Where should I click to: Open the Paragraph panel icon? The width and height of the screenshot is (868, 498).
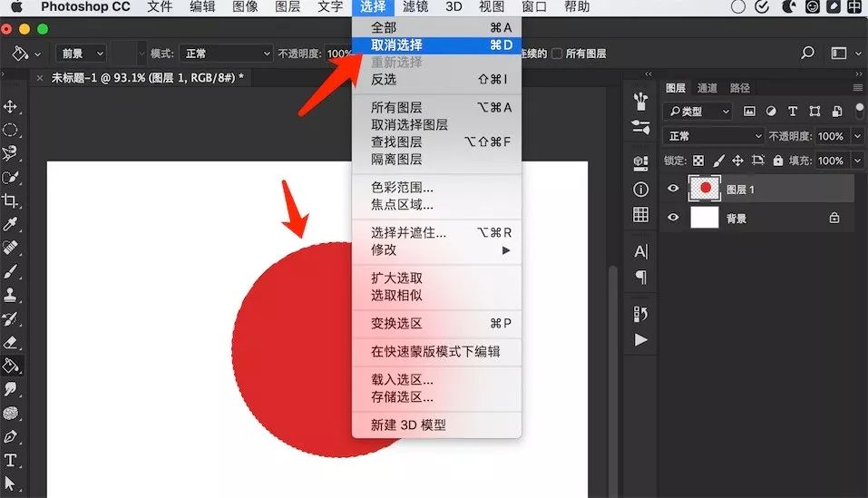[640, 277]
